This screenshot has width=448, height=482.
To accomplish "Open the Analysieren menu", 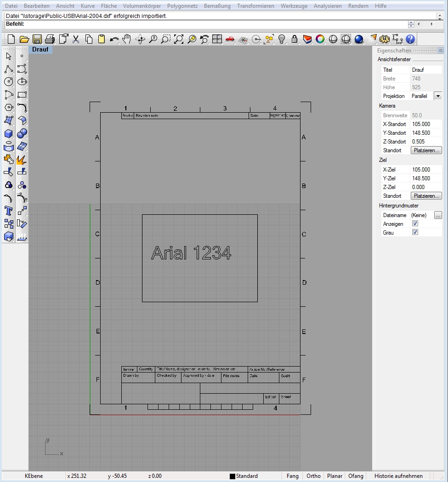I will [328, 6].
